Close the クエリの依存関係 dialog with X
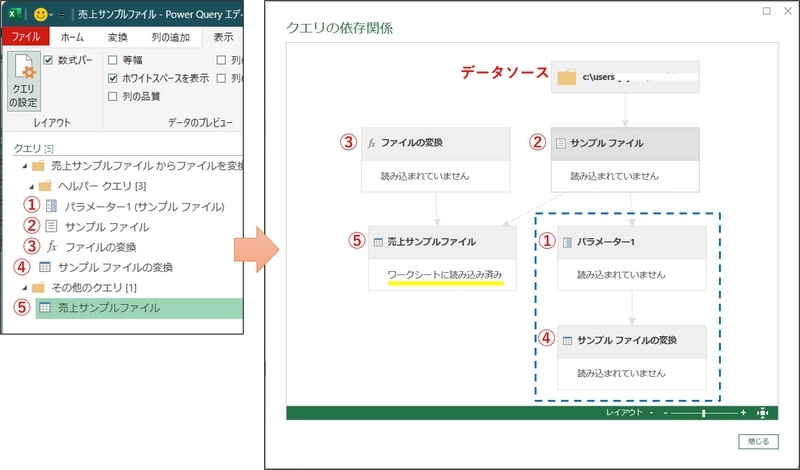Screen dimensions: 800x470 788,11
